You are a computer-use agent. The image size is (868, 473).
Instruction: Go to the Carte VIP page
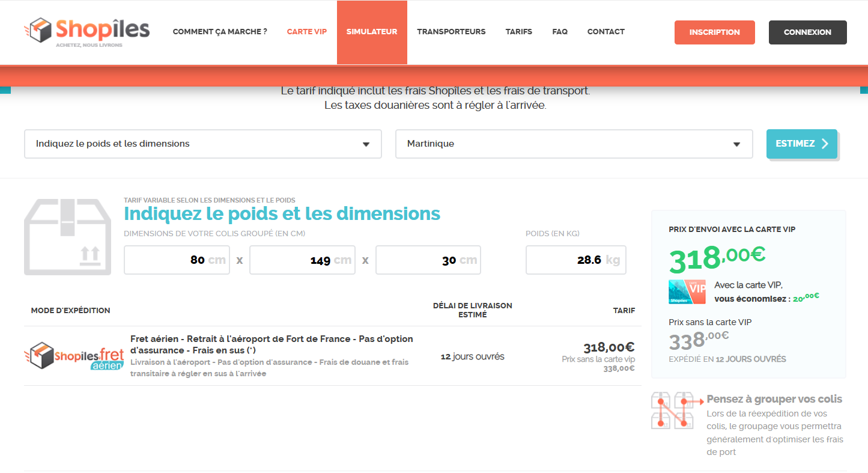coord(307,32)
